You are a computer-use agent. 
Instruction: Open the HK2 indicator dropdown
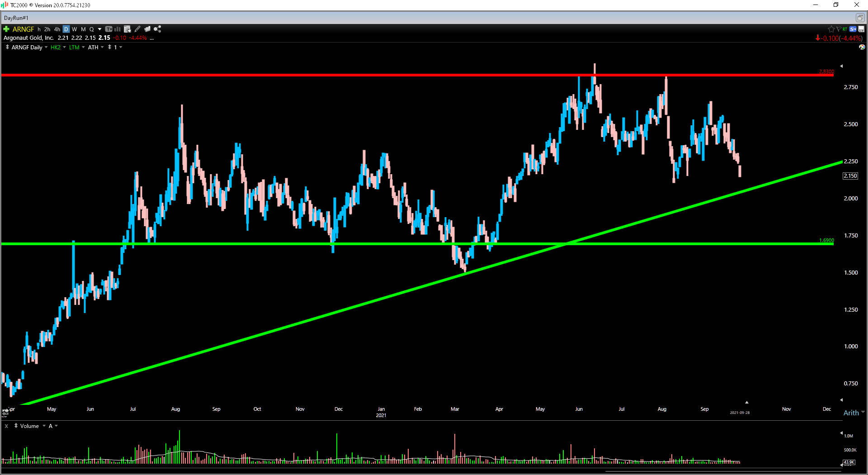point(65,47)
